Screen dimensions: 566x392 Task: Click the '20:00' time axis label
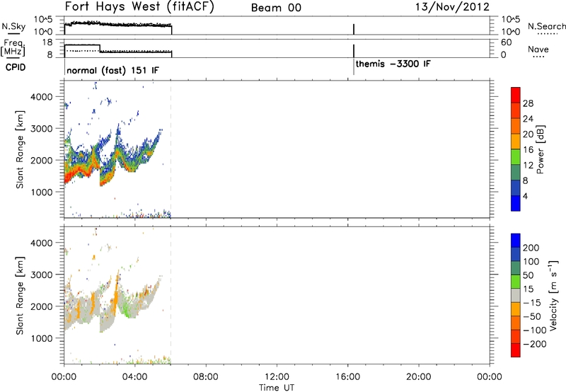pos(419,377)
